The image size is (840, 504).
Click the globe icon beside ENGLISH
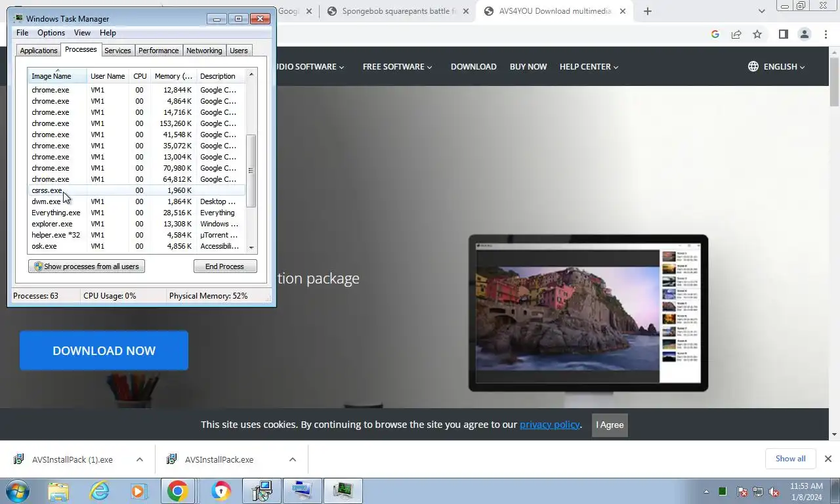[x=753, y=66]
